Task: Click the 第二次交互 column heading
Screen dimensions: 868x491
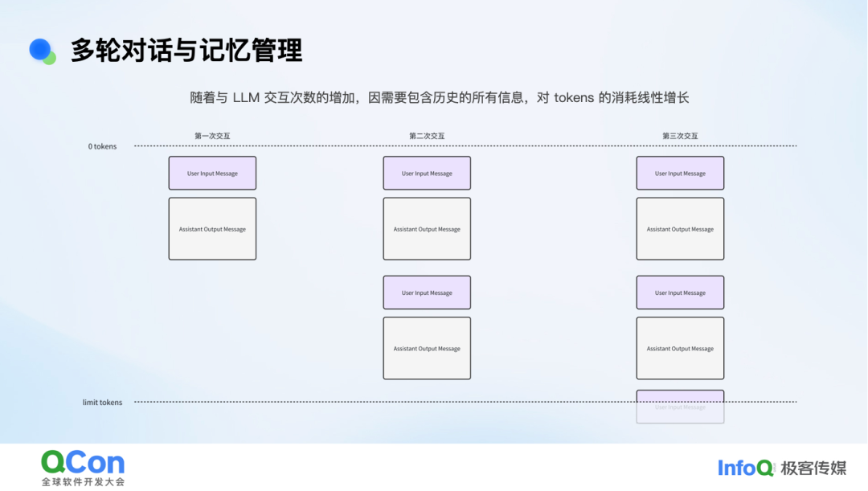Action: (427, 136)
